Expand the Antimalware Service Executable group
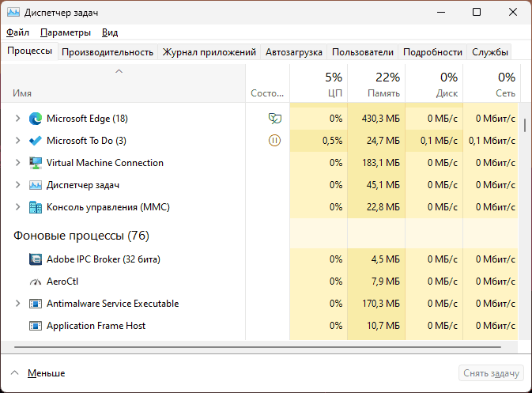This screenshot has width=532, height=393. pyautogui.click(x=17, y=304)
